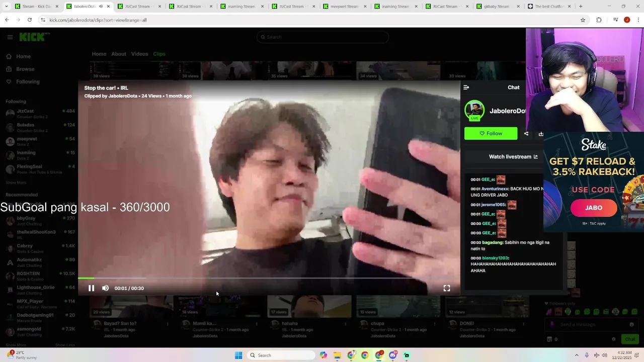Switch to the channel Home tab
Viewport: 644px width, 362px height.
(99, 54)
